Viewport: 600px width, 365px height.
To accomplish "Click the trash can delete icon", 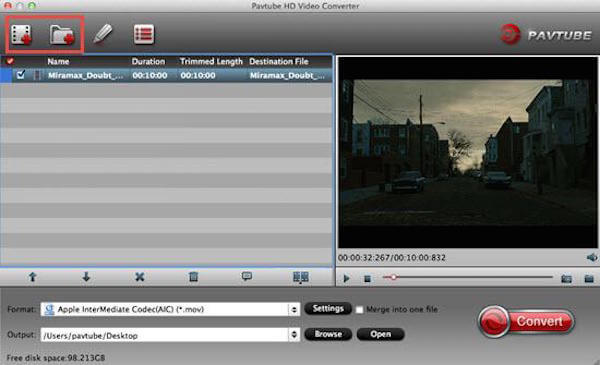I will [x=194, y=277].
